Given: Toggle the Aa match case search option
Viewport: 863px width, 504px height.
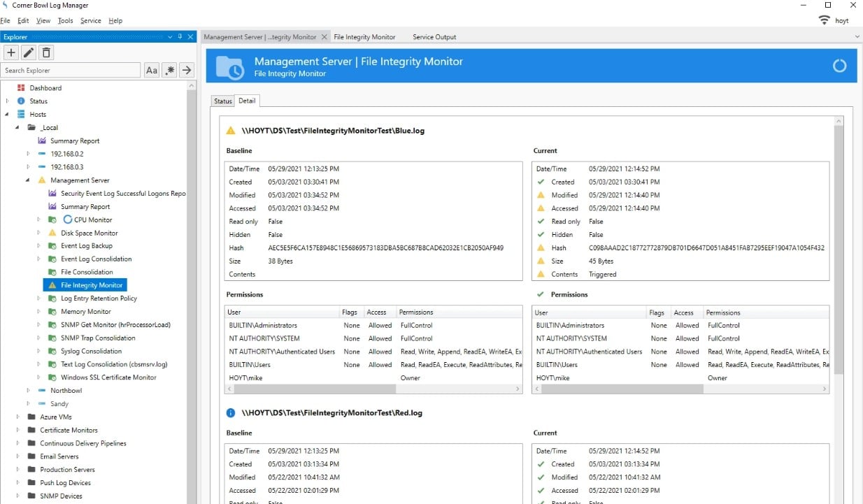Looking at the screenshot, I should (x=151, y=70).
